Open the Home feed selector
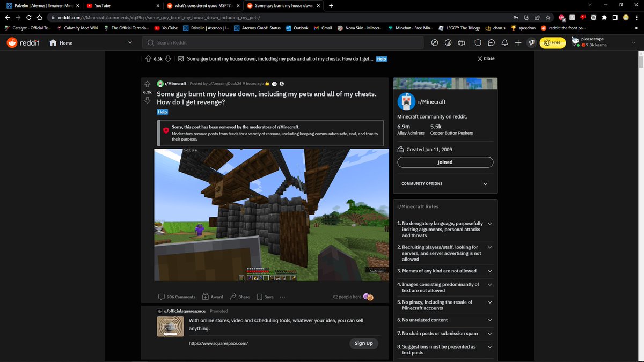This screenshot has width=644, height=362. click(61, 42)
